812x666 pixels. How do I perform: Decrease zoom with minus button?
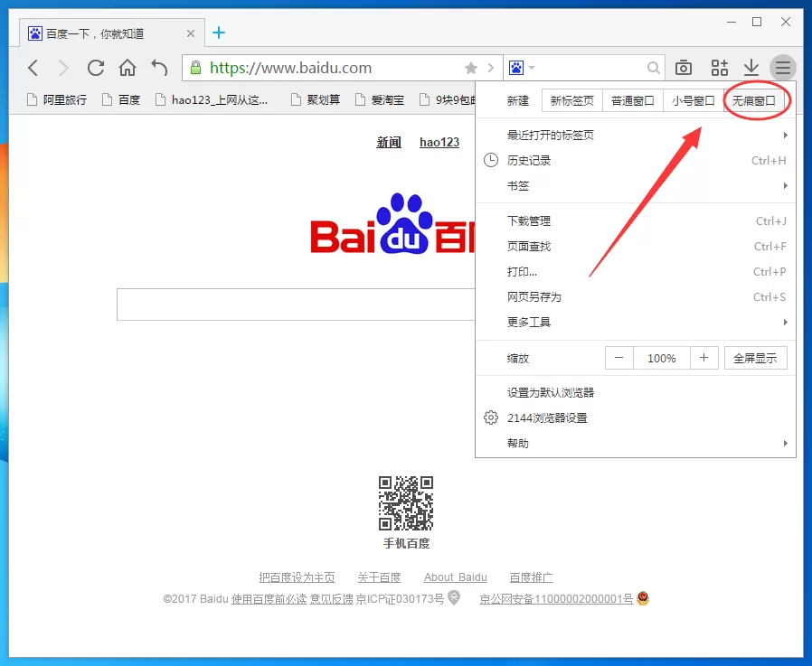pyautogui.click(x=618, y=358)
